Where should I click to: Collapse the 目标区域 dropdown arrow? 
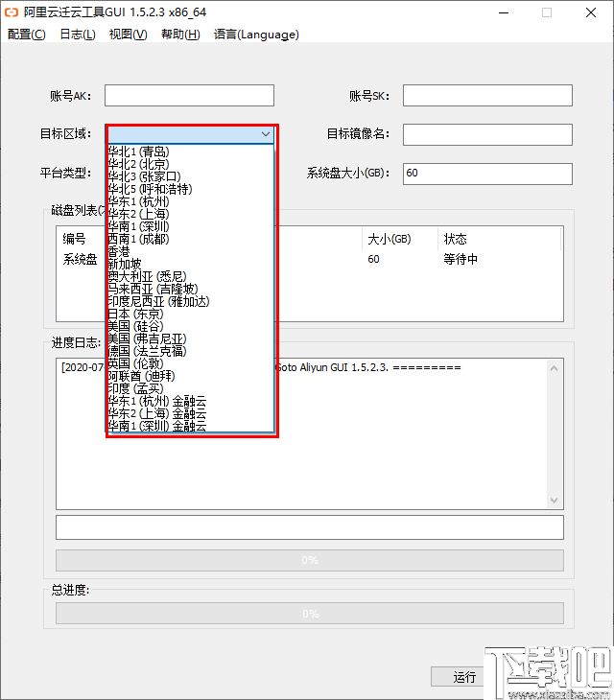coord(266,134)
